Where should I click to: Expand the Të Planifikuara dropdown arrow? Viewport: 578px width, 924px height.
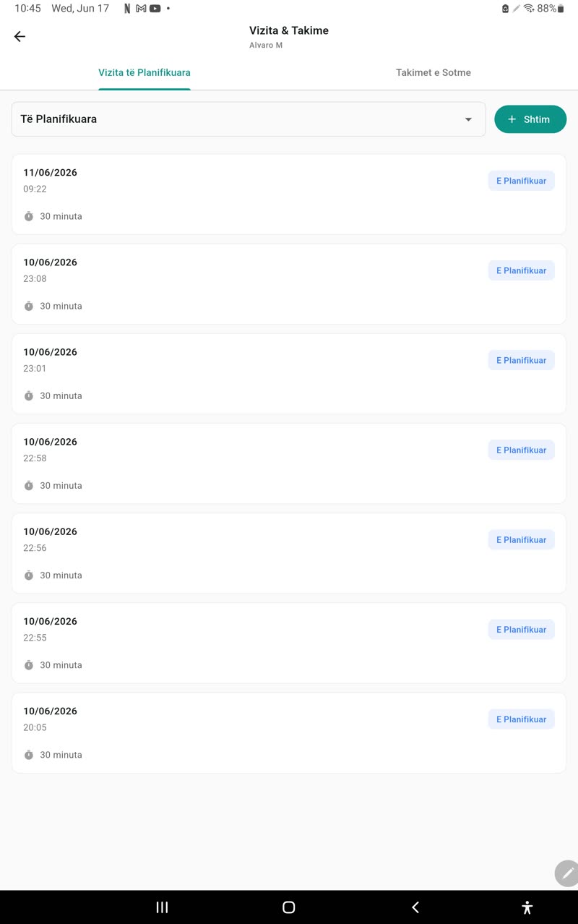tap(468, 119)
